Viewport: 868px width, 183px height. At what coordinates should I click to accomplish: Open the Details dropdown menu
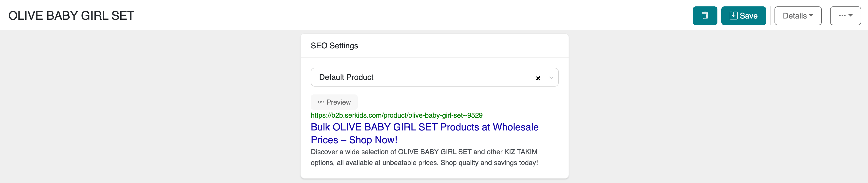tap(798, 16)
